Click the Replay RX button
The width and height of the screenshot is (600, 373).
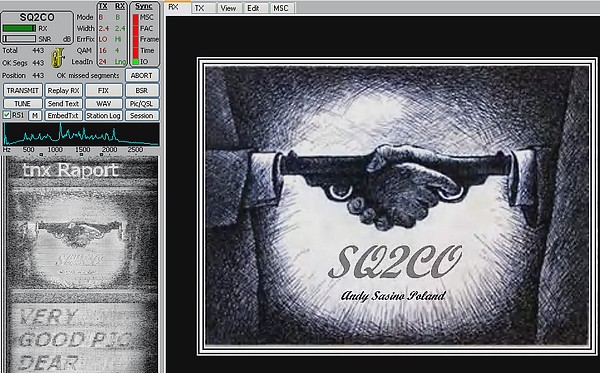tap(64, 90)
